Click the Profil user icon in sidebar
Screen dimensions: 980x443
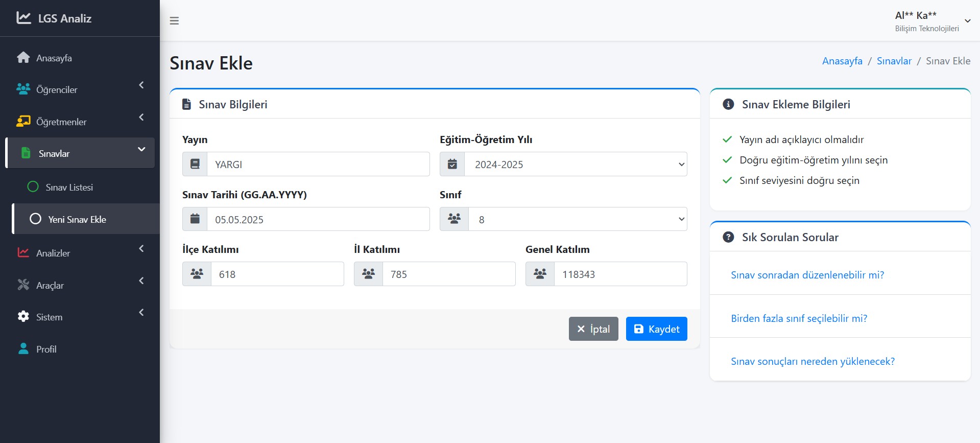pyautogui.click(x=23, y=349)
